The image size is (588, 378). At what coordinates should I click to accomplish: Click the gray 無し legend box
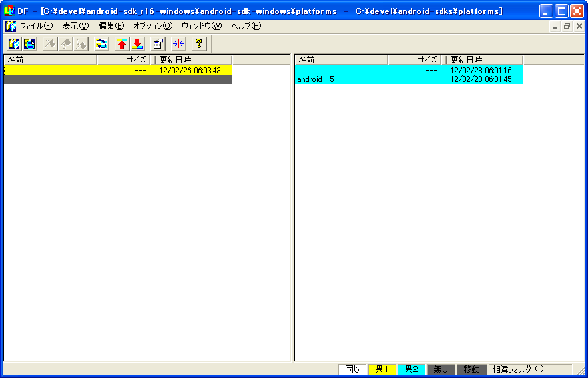[x=441, y=369]
